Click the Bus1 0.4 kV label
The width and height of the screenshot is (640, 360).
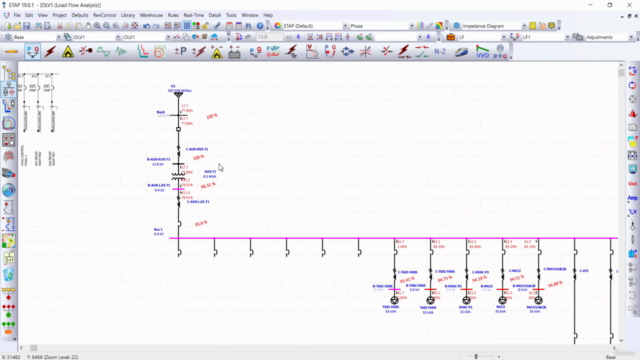pyautogui.click(x=158, y=232)
